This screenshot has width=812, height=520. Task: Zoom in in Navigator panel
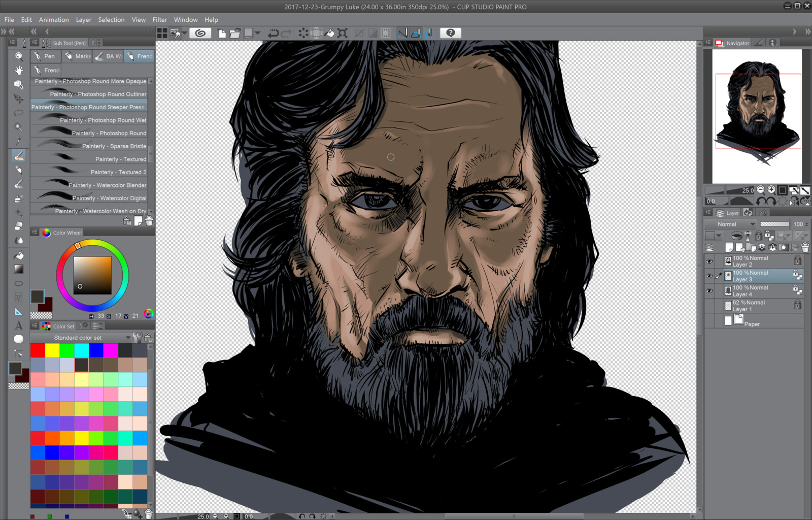coord(771,190)
